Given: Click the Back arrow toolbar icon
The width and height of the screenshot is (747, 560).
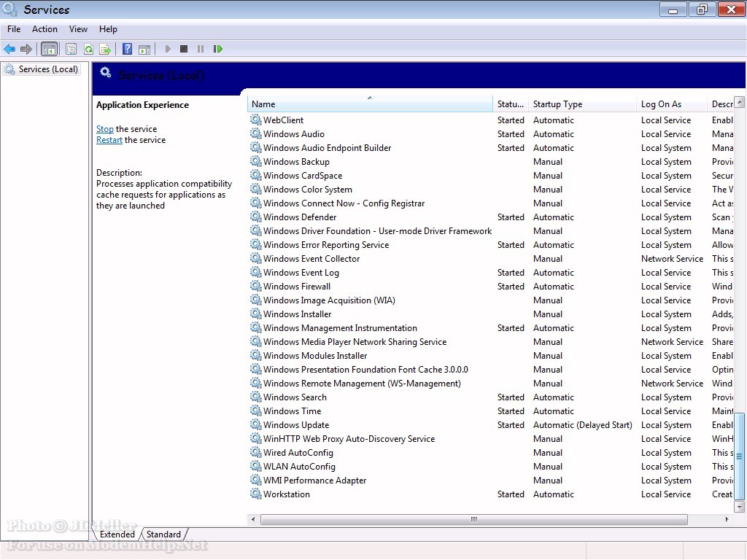Looking at the screenshot, I should 9,49.
